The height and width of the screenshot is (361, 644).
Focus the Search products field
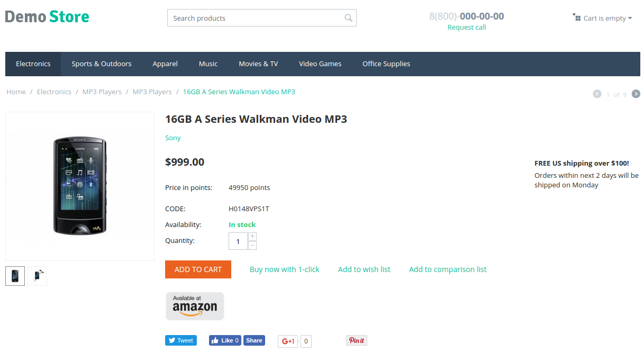[257, 18]
